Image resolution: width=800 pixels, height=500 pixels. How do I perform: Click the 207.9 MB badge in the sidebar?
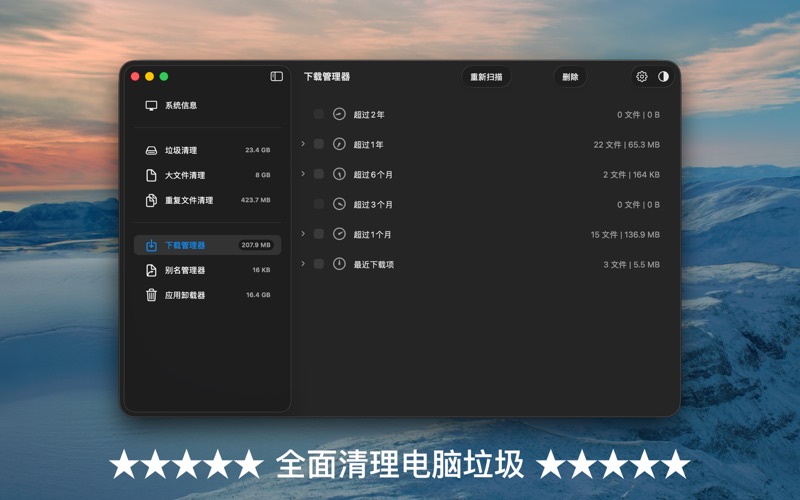256,245
